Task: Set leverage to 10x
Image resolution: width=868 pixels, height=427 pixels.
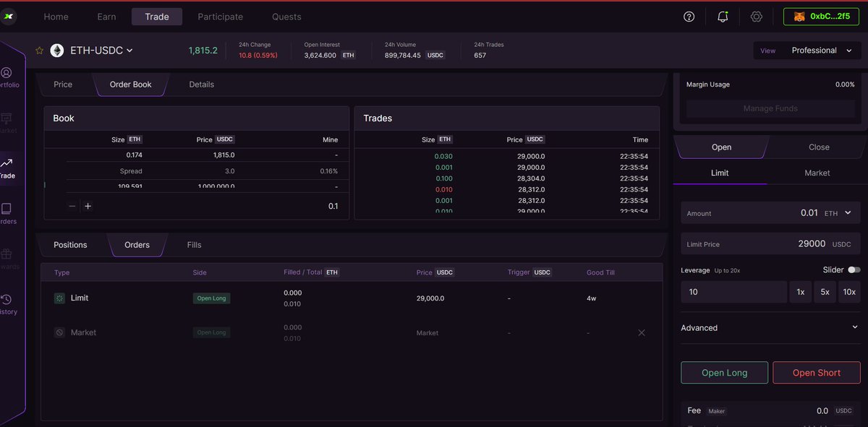Action: tap(849, 292)
